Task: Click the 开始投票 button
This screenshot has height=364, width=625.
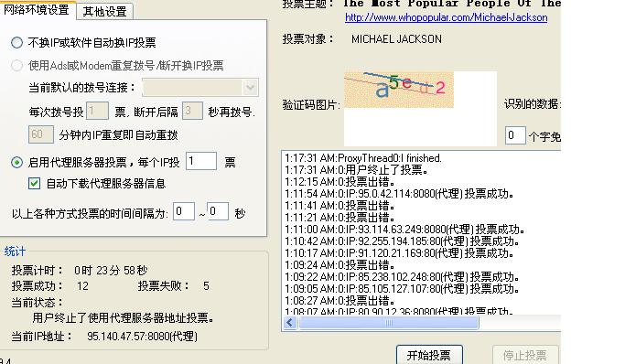Action: 429,355
